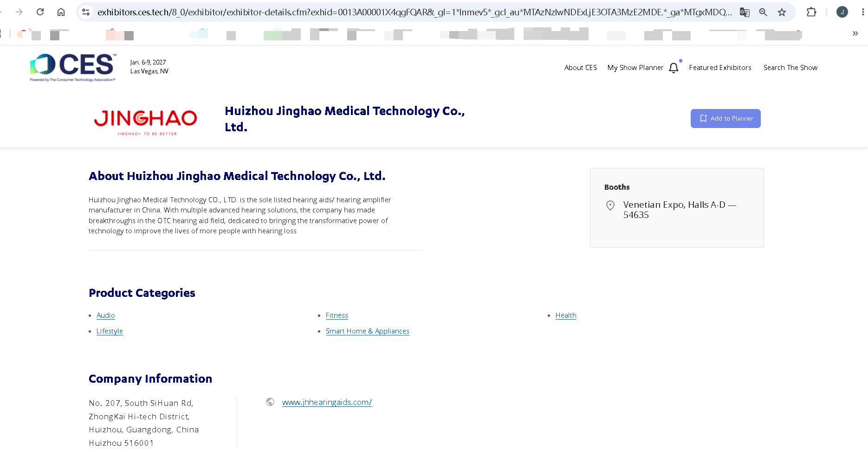
Task: Show hidden bookmarks with double chevron
Action: 855,33
